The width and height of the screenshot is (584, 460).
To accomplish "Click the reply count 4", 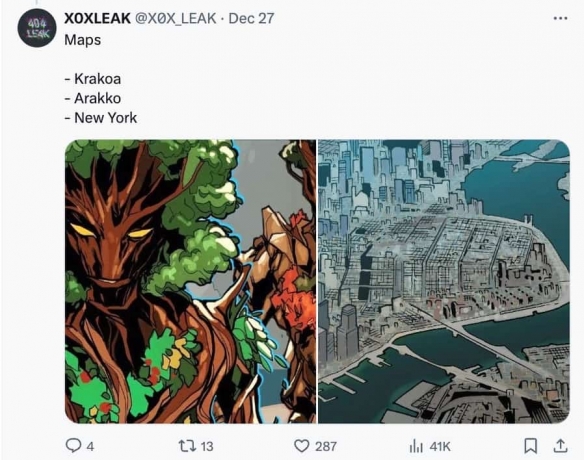I will [91, 446].
